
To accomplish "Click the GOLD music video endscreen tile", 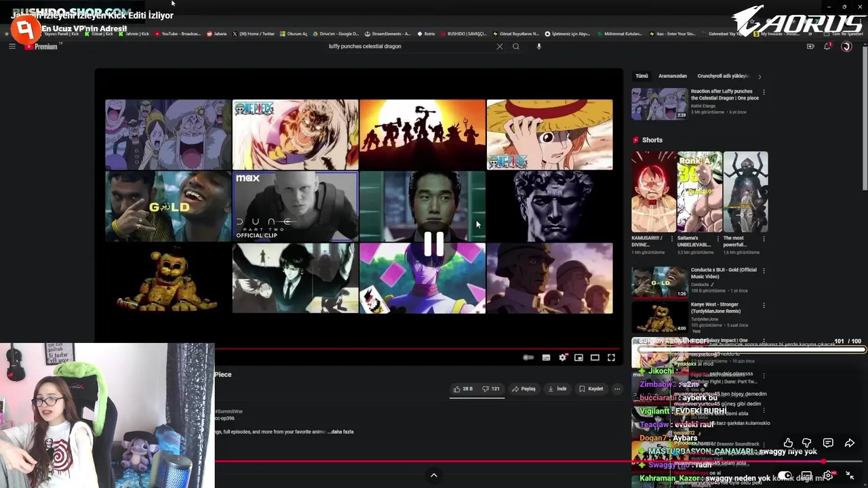I will 167,206.
